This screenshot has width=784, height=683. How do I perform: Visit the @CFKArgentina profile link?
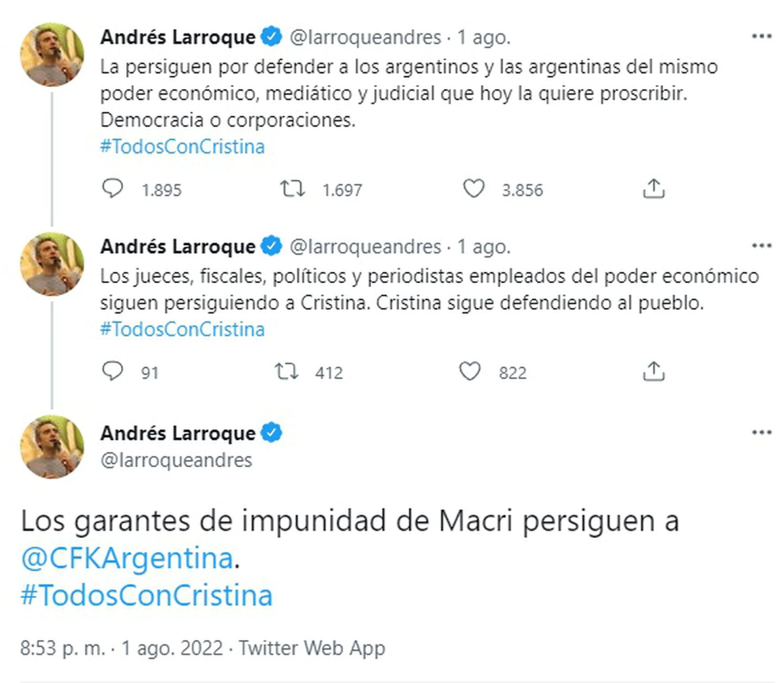pyautogui.click(x=124, y=559)
